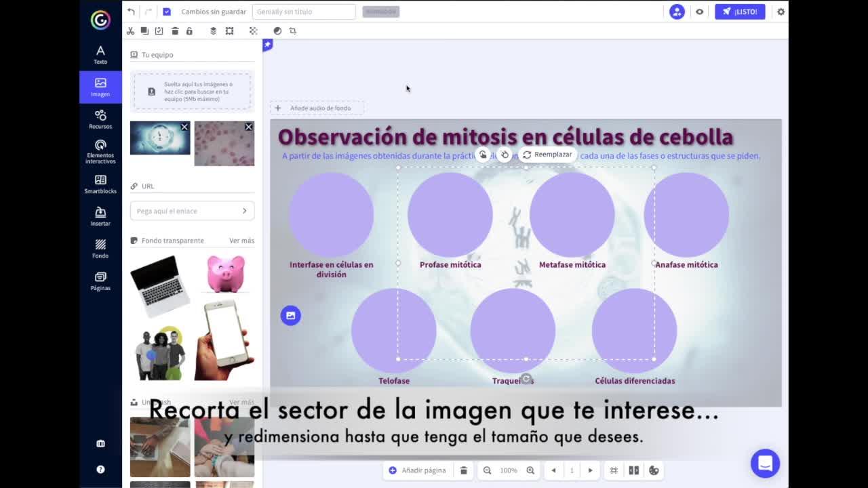Select the blue cell uploaded thumbnail
This screenshot has height=488, width=868.
(160, 138)
